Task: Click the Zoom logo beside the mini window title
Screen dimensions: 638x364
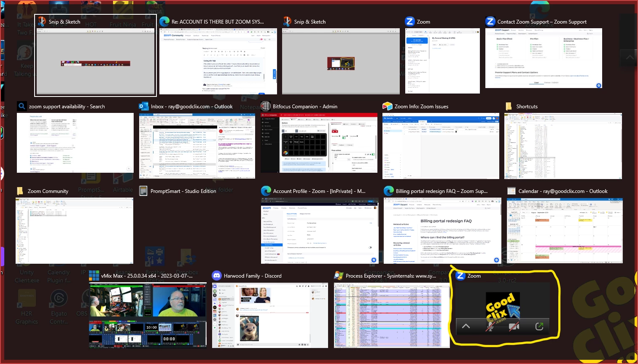Action: click(x=460, y=276)
